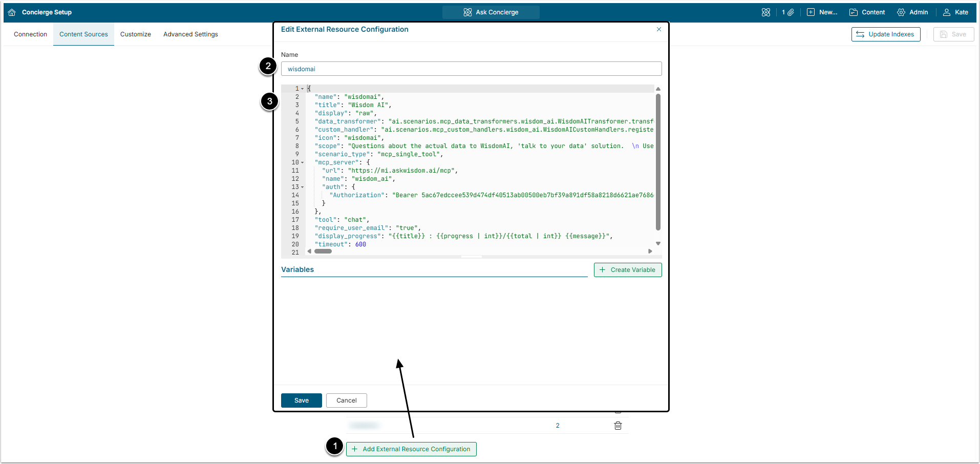This screenshot has width=980, height=464.
Task: Collapse the auth block fold arrow
Action: (303, 187)
